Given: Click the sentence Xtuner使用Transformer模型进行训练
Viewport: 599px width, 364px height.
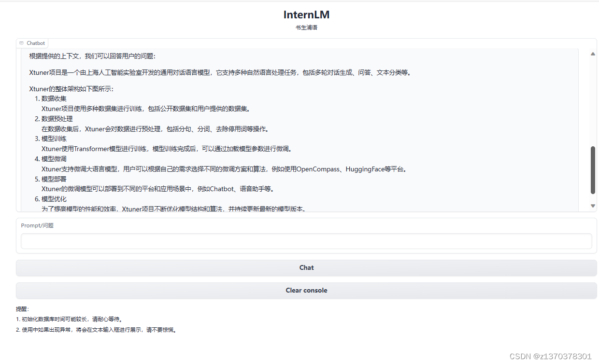Looking at the screenshot, I should (x=167, y=149).
